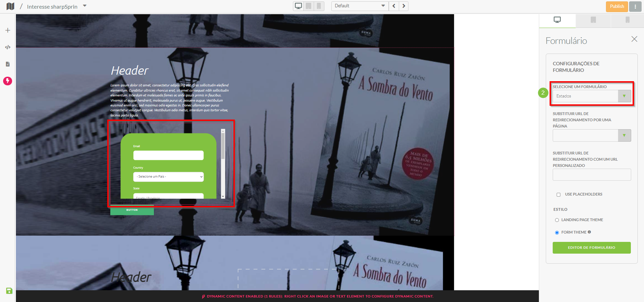This screenshot has height=302, width=644.
Task: Click the Interesse sharpSprin page name
Action: coord(52,7)
